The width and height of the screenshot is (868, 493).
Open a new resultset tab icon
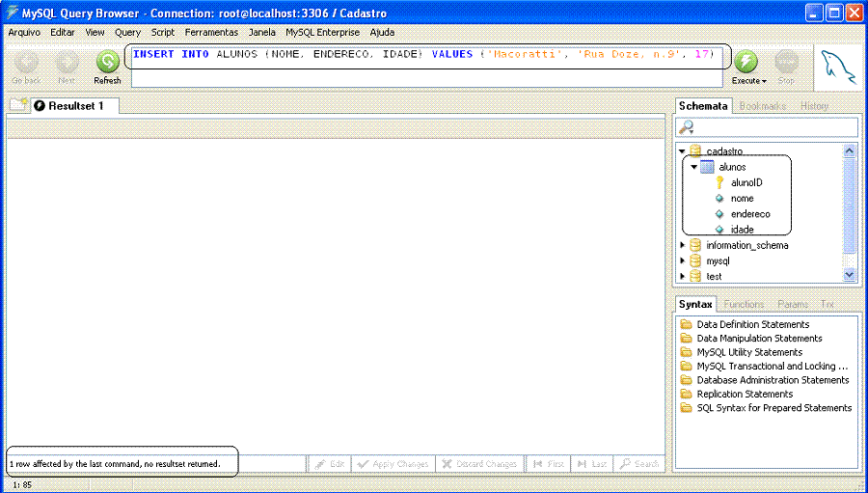coord(19,105)
